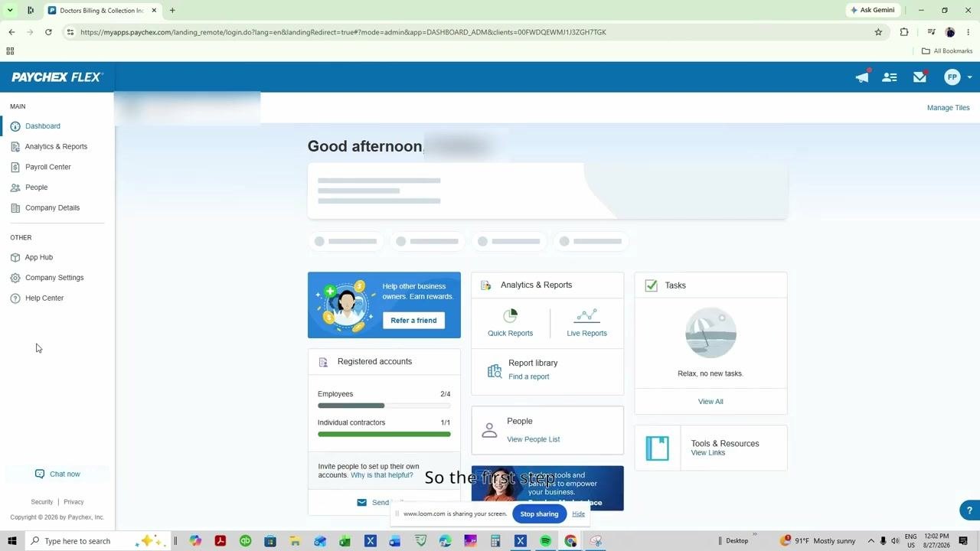The image size is (980, 551).
Task: Click the blue help question mark button
Action: click(969, 510)
